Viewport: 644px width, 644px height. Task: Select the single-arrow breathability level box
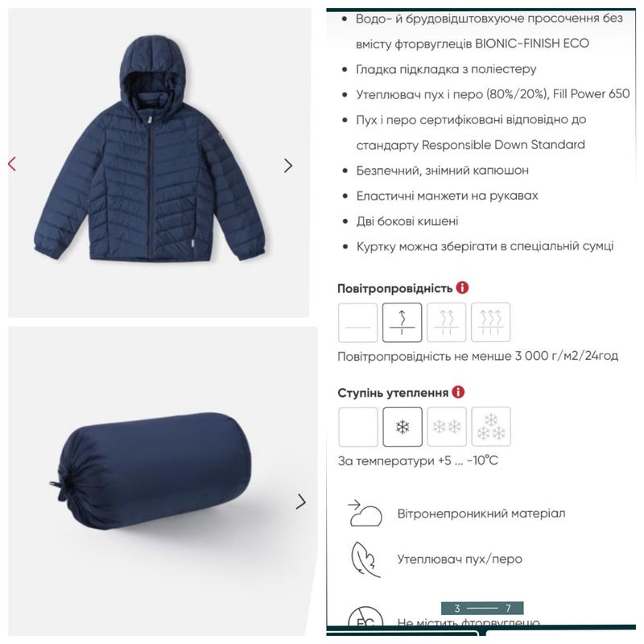coord(402,323)
